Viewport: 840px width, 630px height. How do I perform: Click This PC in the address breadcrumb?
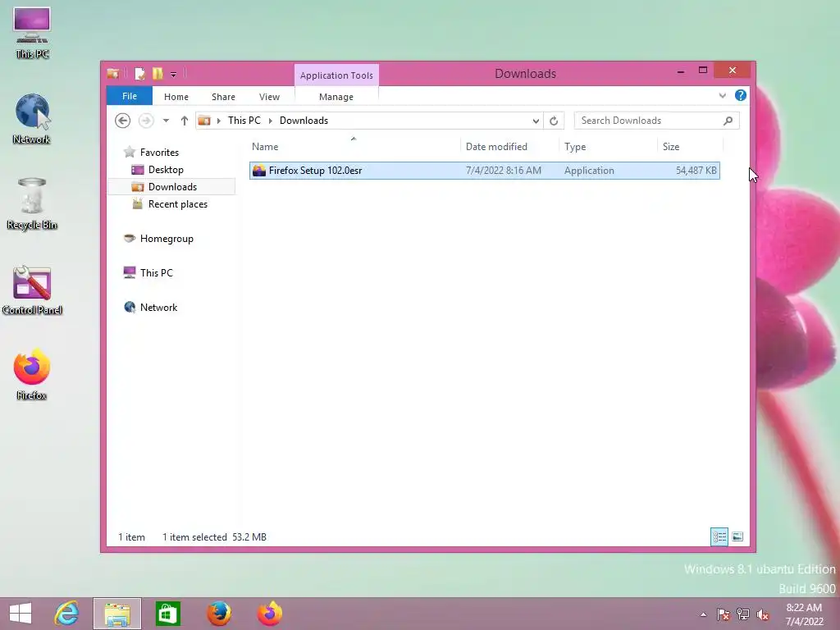[x=244, y=121]
